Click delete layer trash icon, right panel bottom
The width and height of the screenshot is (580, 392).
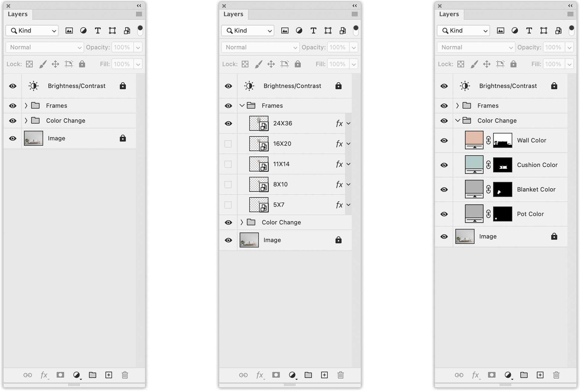tap(556, 375)
